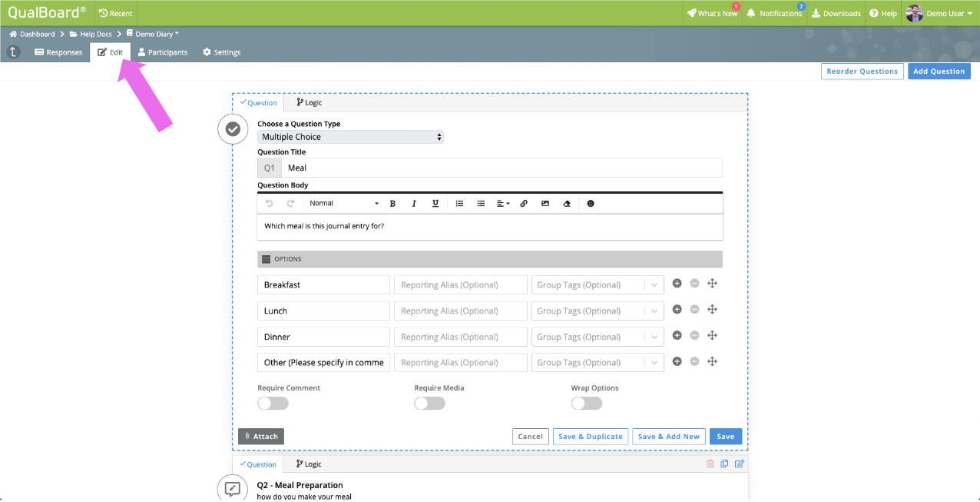
Task: Edit Q2 with pencil icon
Action: coord(740,464)
